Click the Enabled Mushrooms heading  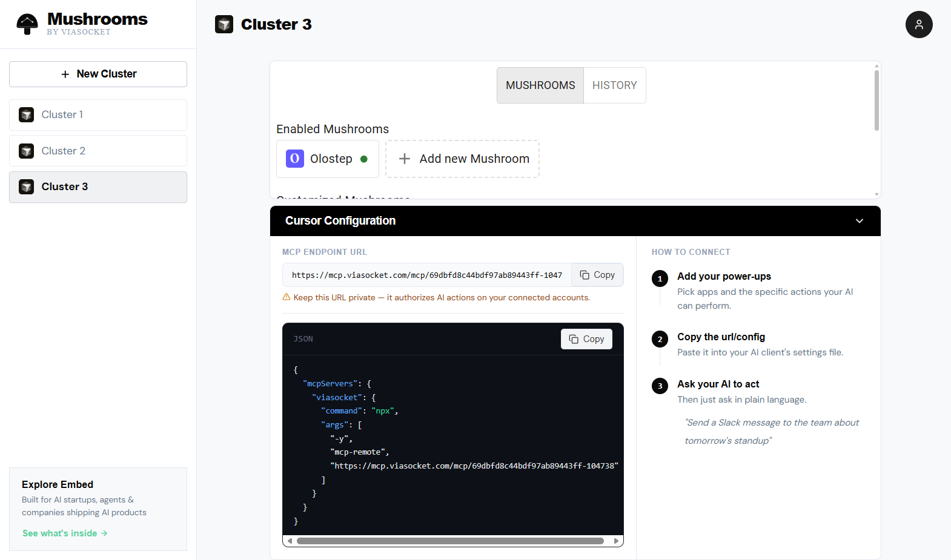pyautogui.click(x=333, y=129)
